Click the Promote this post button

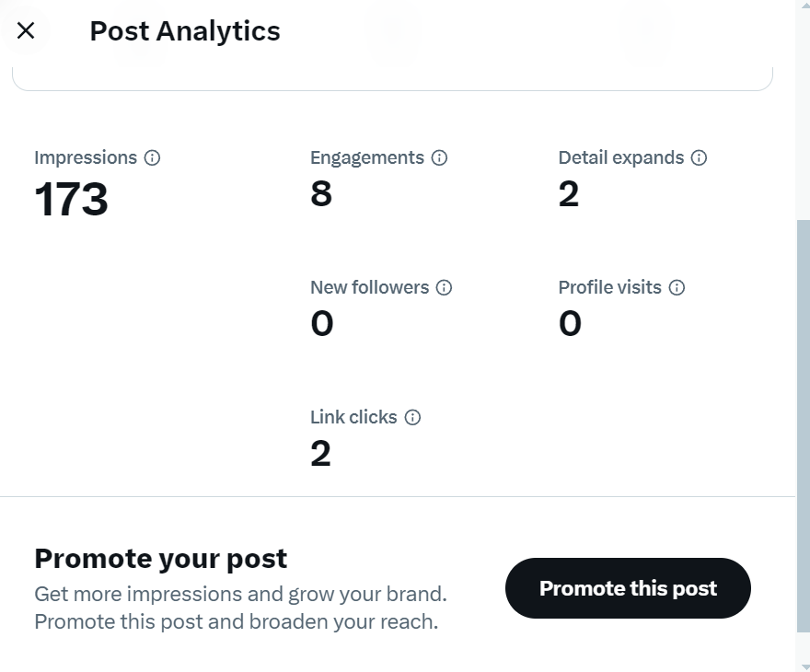click(x=628, y=588)
